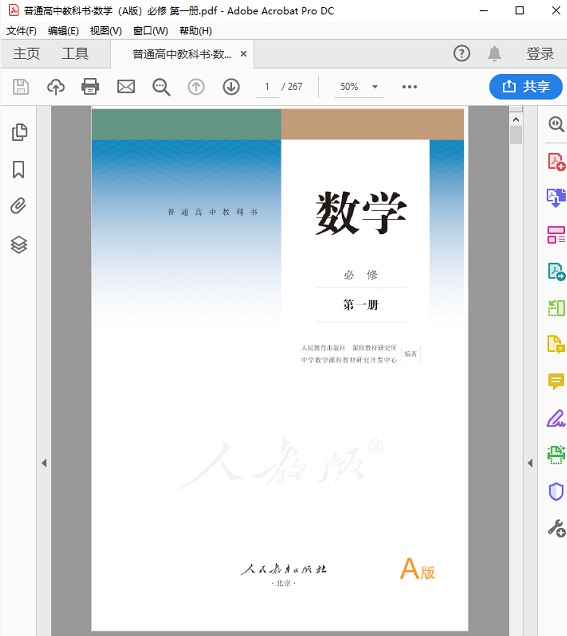This screenshot has height=636, width=567.
Task: Click the 50% zoom value field
Action: [x=349, y=87]
